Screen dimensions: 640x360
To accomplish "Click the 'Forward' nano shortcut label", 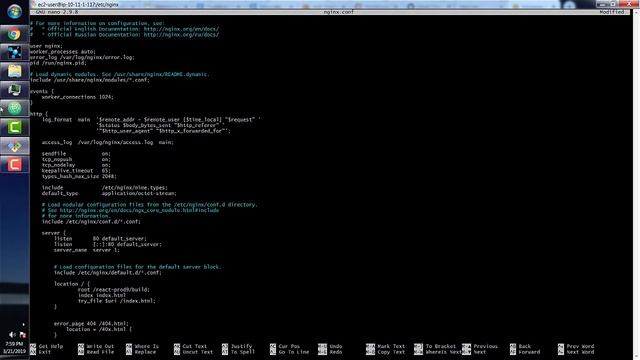I will click(529, 352).
